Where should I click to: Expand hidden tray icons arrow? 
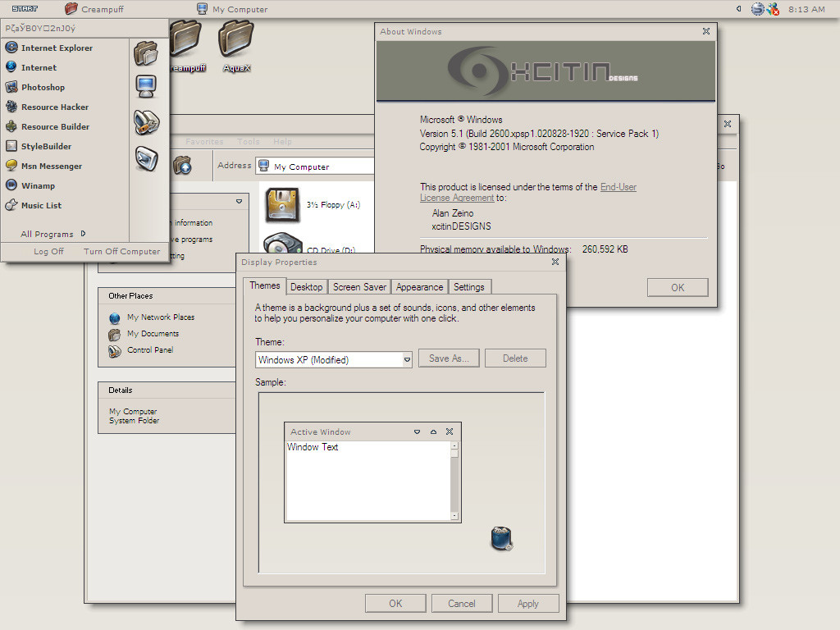(x=739, y=8)
